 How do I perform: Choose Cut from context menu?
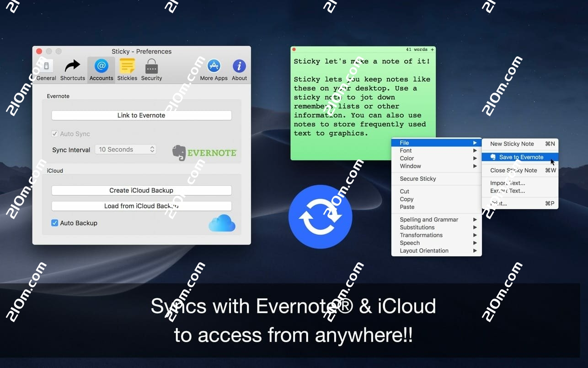(x=437, y=191)
